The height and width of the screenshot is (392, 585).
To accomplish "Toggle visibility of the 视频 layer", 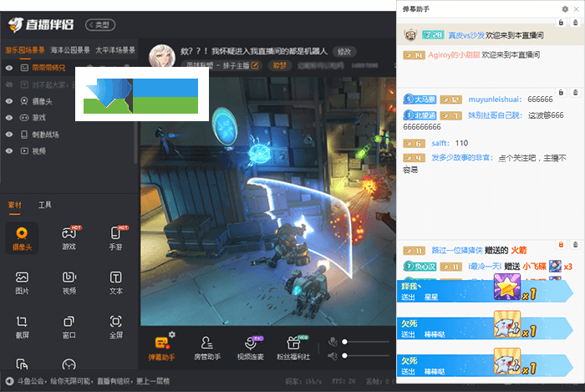I will click(9, 151).
